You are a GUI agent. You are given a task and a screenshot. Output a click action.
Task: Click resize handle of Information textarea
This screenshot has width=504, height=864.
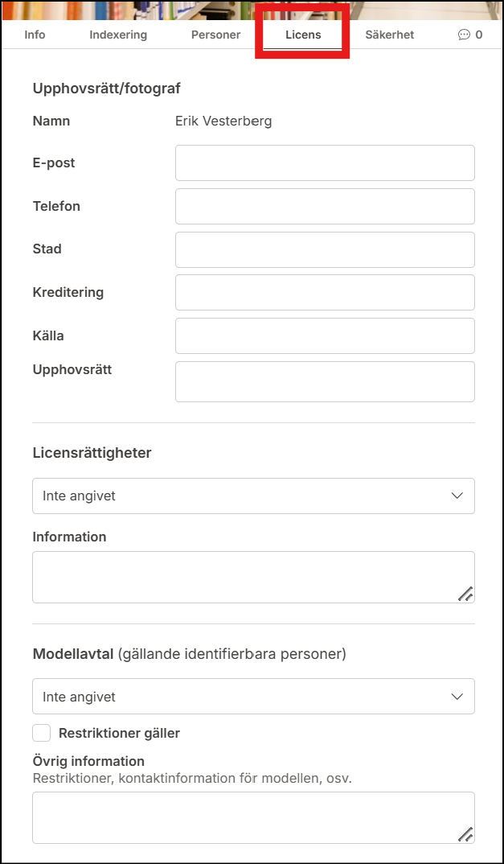click(465, 595)
